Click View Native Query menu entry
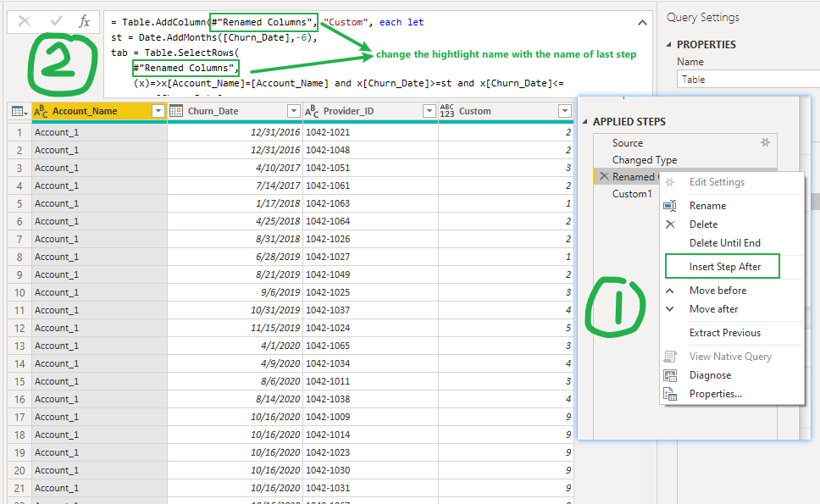 (732, 357)
